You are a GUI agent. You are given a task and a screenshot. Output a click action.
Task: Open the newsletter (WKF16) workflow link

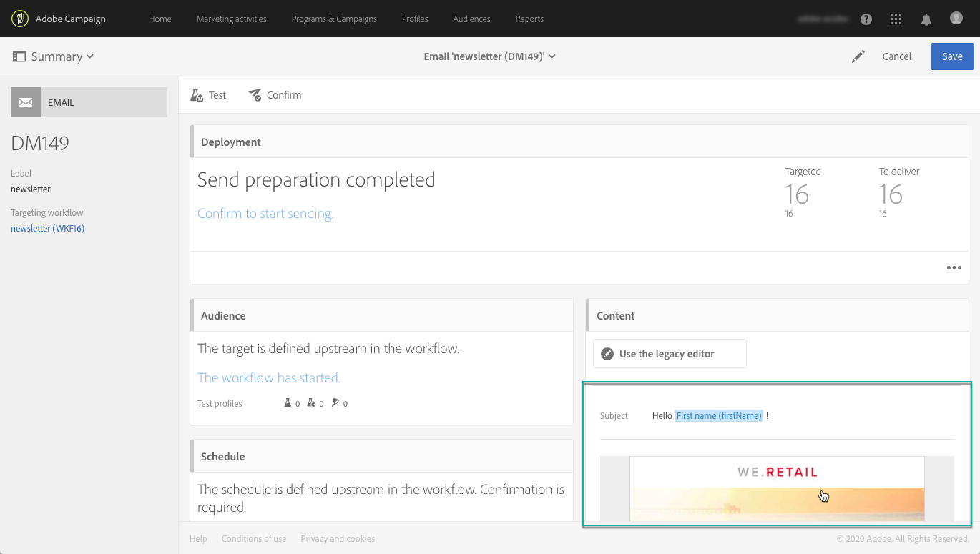[x=47, y=229]
